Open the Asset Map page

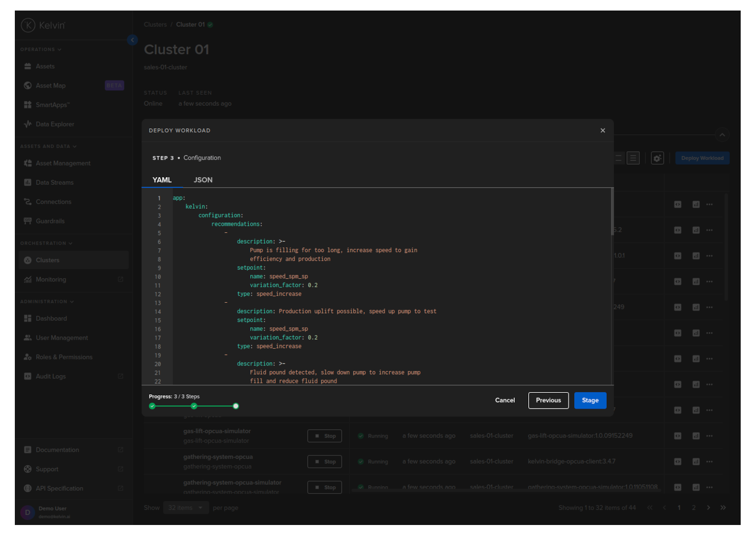pyautogui.click(x=51, y=86)
